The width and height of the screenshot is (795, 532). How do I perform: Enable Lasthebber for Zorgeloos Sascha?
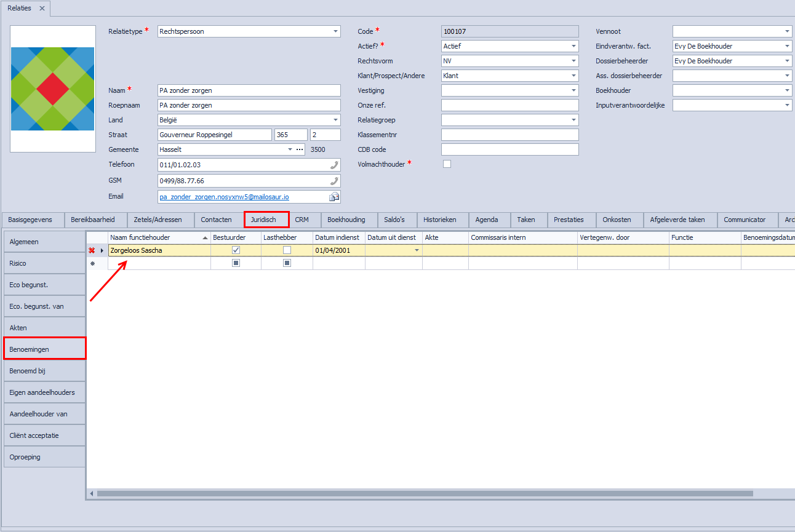click(287, 250)
